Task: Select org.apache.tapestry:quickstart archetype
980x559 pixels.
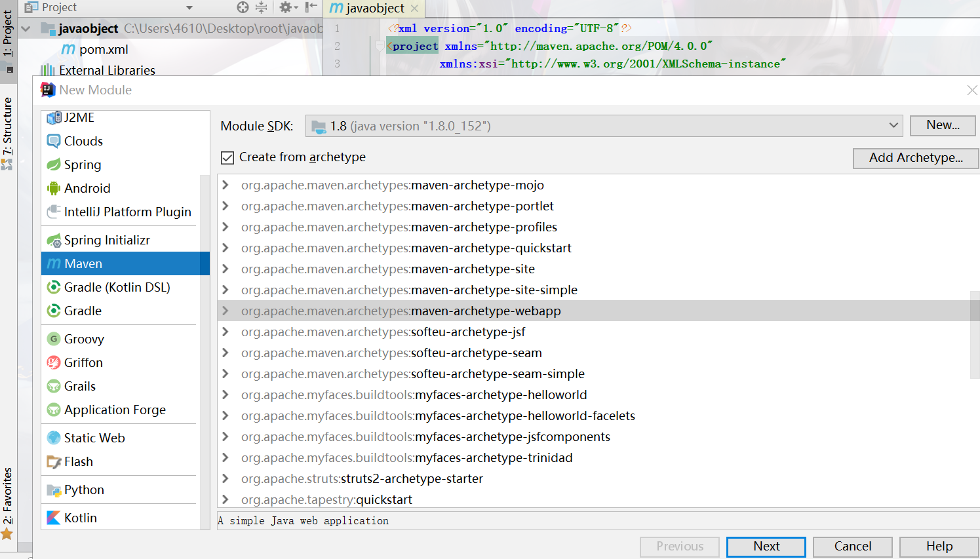Action: coord(594,499)
